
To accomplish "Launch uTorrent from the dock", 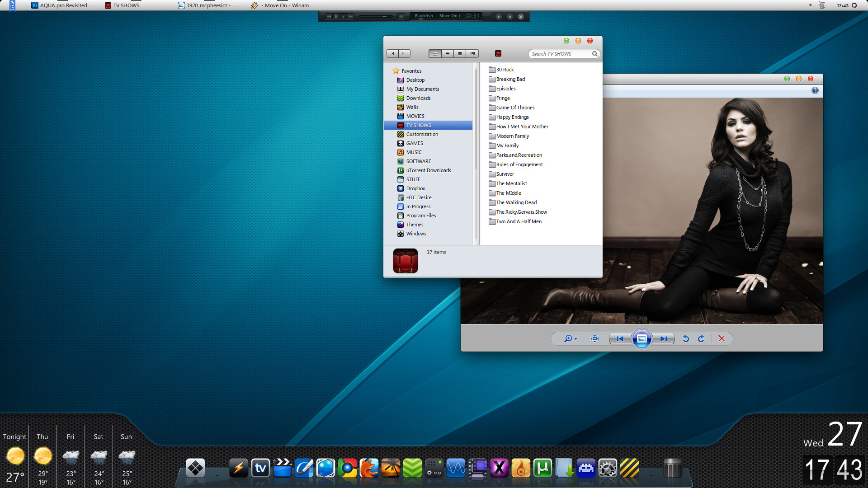I will [542, 468].
